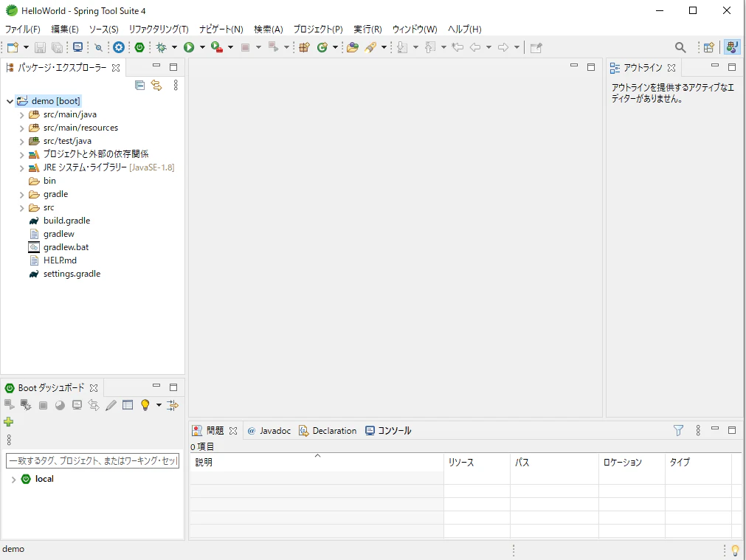Image resolution: width=746 pixels, height=560 pixels.
Task: Select build.gradle in Package Explorer
Action: click(x=66, y=221)
